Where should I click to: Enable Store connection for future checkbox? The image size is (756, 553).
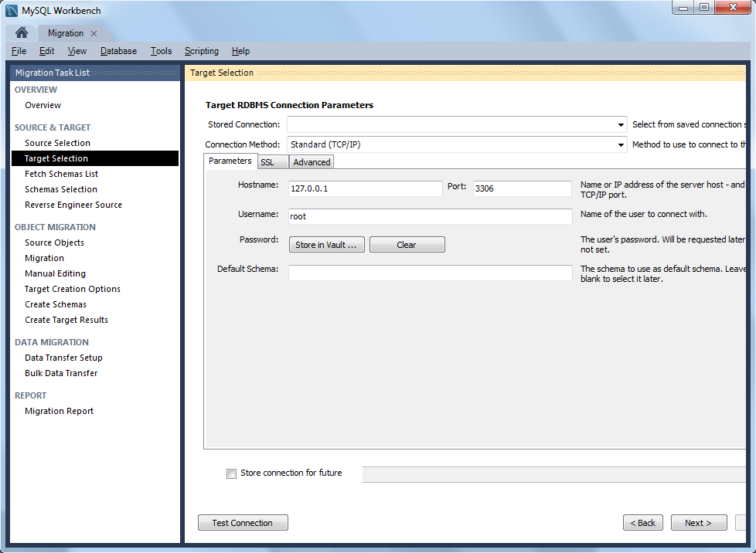coord(231,473)
